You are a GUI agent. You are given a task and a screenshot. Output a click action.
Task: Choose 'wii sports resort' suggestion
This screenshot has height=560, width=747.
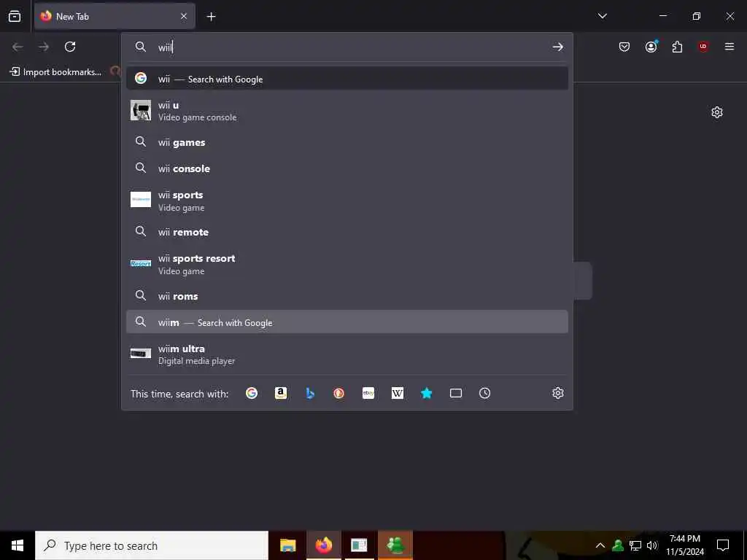click(347, 264)
